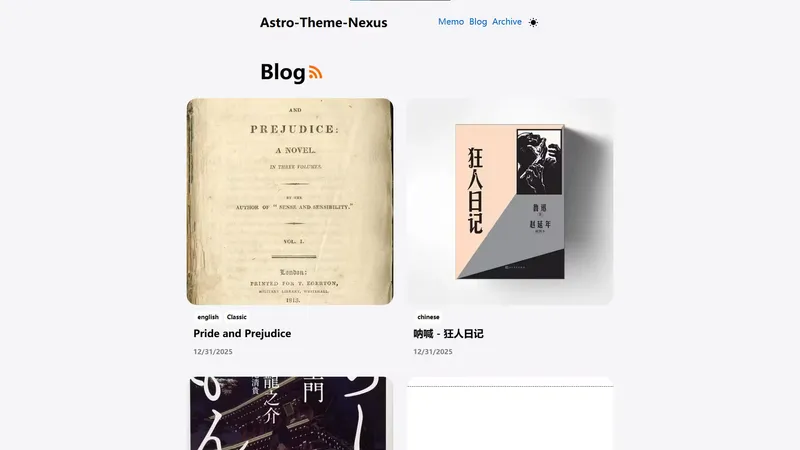Click the Pride and Prejudice post date 12/31/2025
The image size is (800, 450).
coord(213,352)
